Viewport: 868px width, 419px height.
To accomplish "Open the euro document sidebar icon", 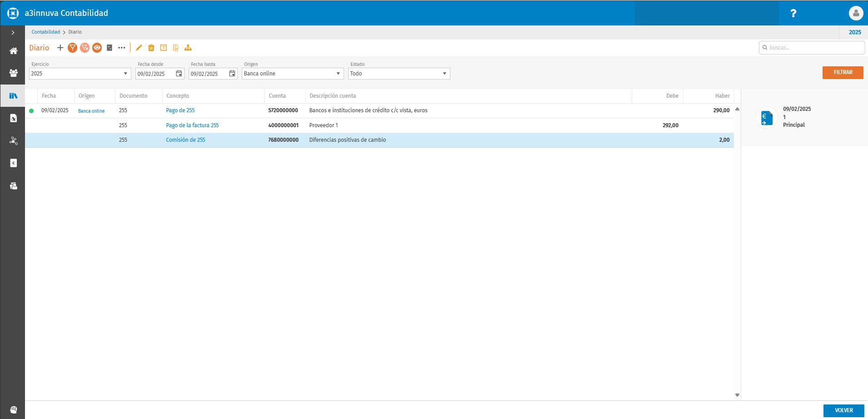I will [14, 163].
